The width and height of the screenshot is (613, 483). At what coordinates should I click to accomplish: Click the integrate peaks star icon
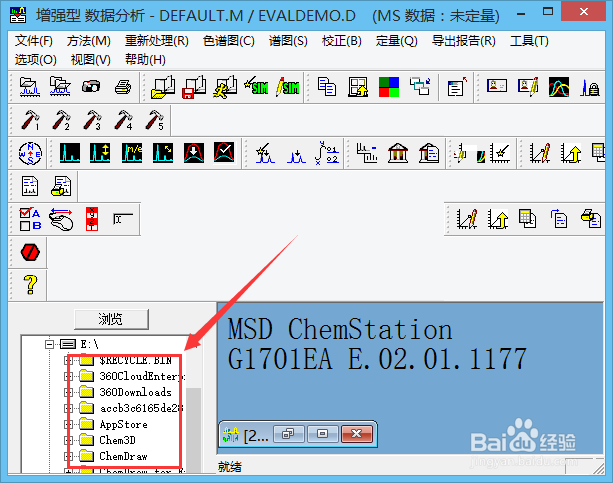(x=265, y=153)
